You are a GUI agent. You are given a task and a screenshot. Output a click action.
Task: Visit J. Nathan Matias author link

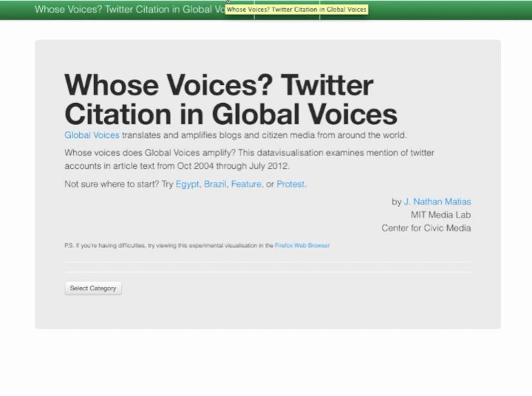[x=437, y=202]
